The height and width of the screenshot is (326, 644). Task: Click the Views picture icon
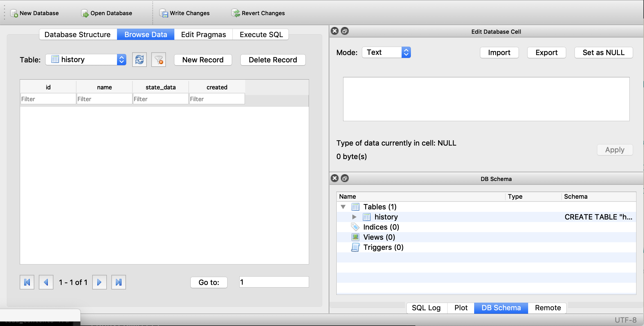point(355,237)
